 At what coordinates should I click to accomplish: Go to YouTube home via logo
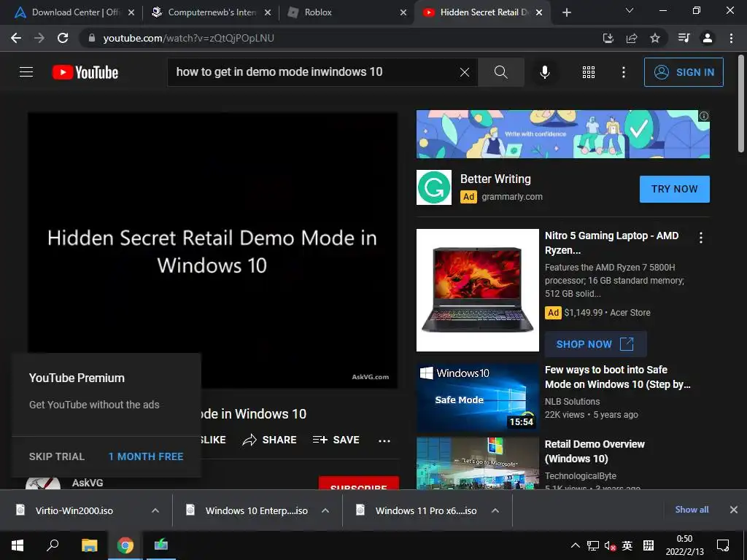[x=85, y=72]
